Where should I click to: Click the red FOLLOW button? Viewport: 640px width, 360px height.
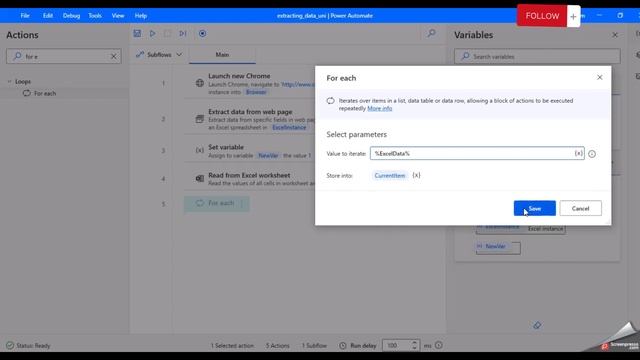[542, 16]
